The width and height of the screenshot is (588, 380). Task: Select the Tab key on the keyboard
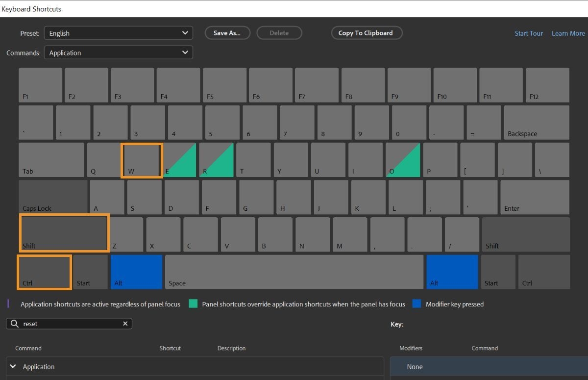point(51,159)
